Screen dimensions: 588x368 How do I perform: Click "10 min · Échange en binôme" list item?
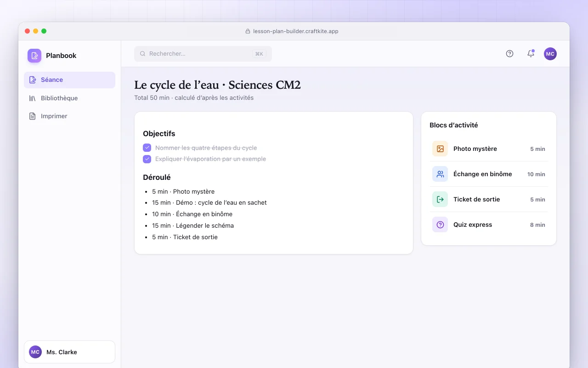coord(192,214)
